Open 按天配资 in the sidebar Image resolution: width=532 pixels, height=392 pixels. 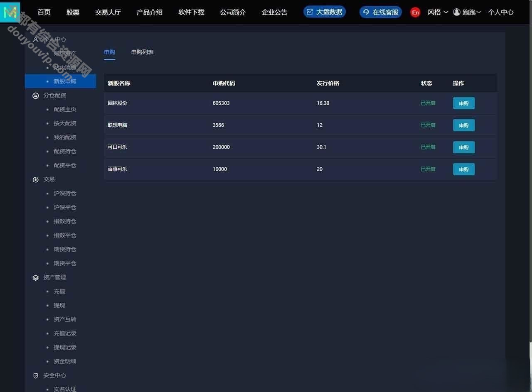65,123
